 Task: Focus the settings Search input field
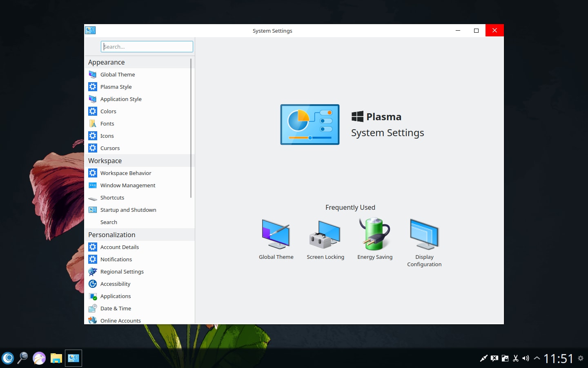(x=147, y=47)
